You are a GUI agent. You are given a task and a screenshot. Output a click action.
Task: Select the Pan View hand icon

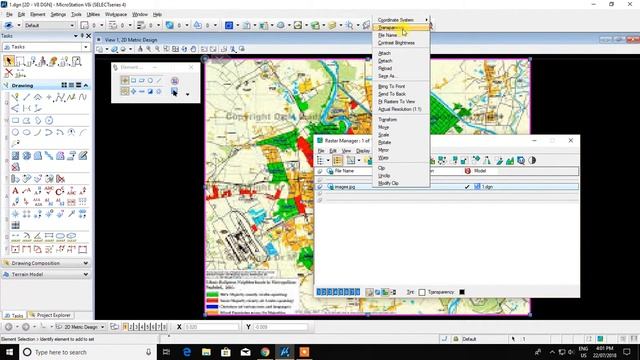point(193,49)
